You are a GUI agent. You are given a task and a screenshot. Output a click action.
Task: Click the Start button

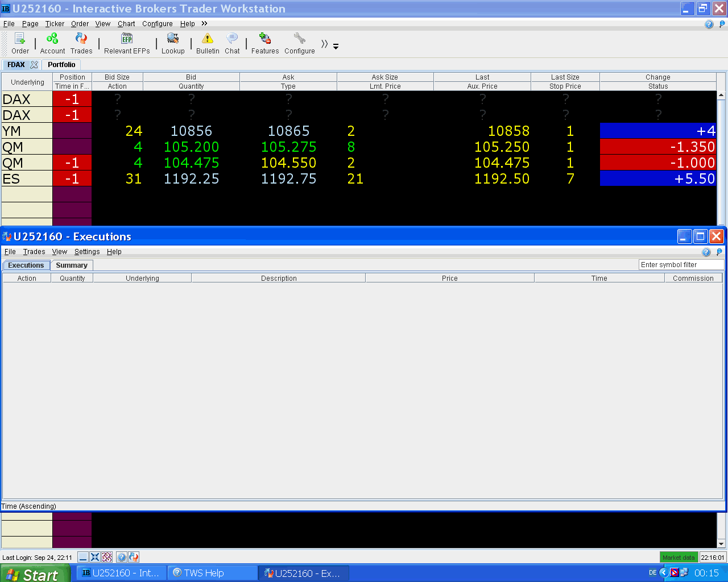pos(35,573)
